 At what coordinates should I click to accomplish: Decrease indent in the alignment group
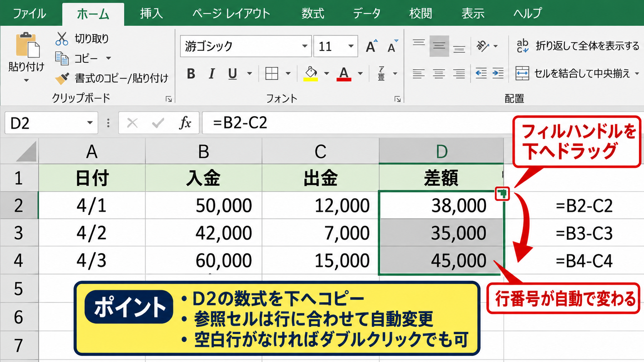coord(481,73)
